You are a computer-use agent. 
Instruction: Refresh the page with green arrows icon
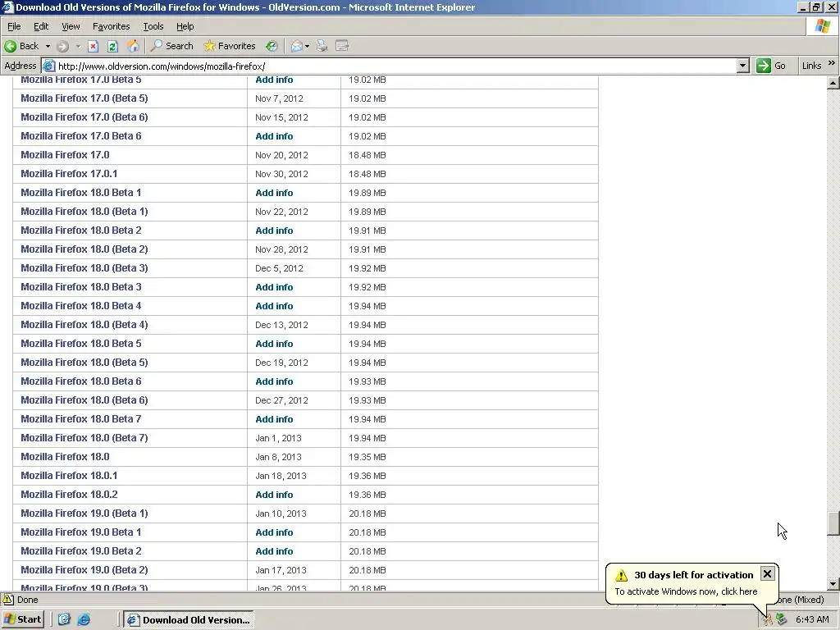(112, 46)
